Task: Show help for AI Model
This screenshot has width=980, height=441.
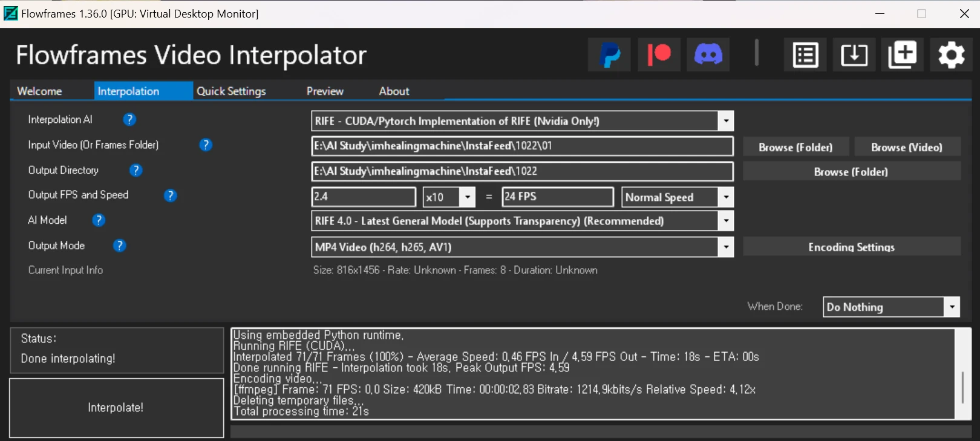Action: pos(99,220)
